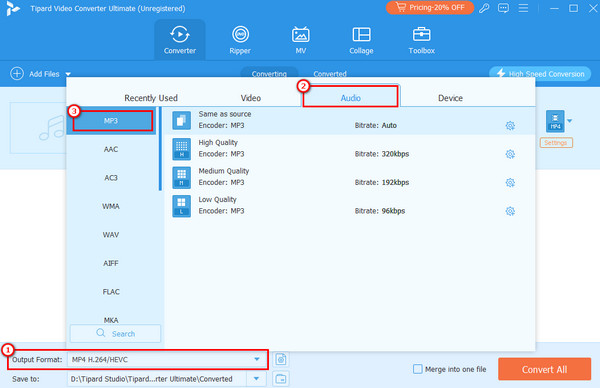Open the Ripper module
600x388 pixels.
240,40
